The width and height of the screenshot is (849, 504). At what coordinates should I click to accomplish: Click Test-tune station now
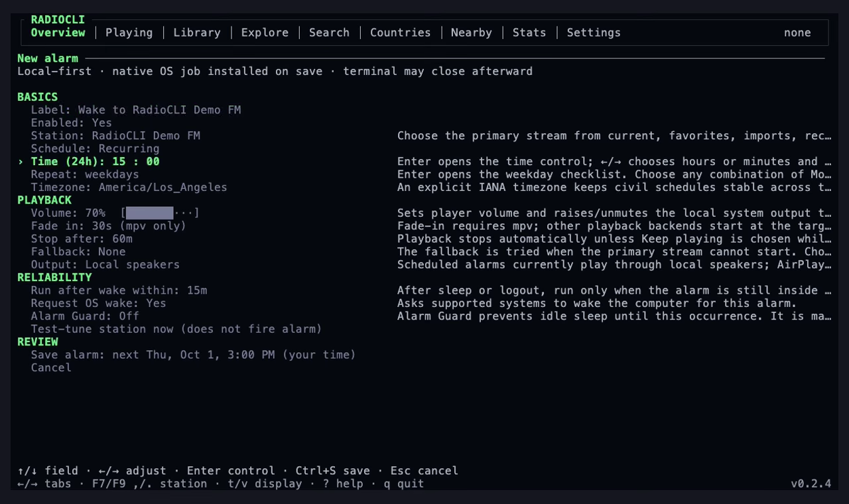coord(176,329)
